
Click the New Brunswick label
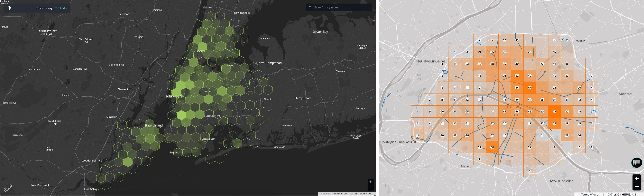[x=40, y=185]
